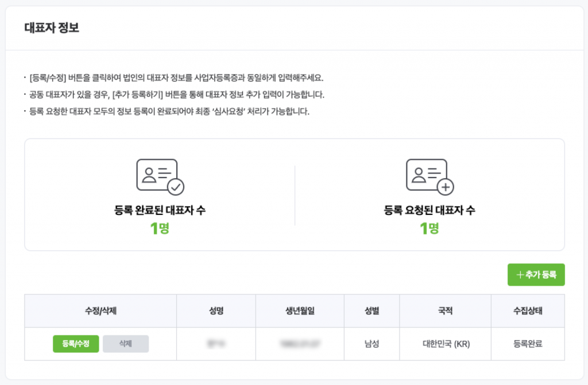
Task: Click the instruction line starting 공동 대표자가
Action: coord(177,95)
